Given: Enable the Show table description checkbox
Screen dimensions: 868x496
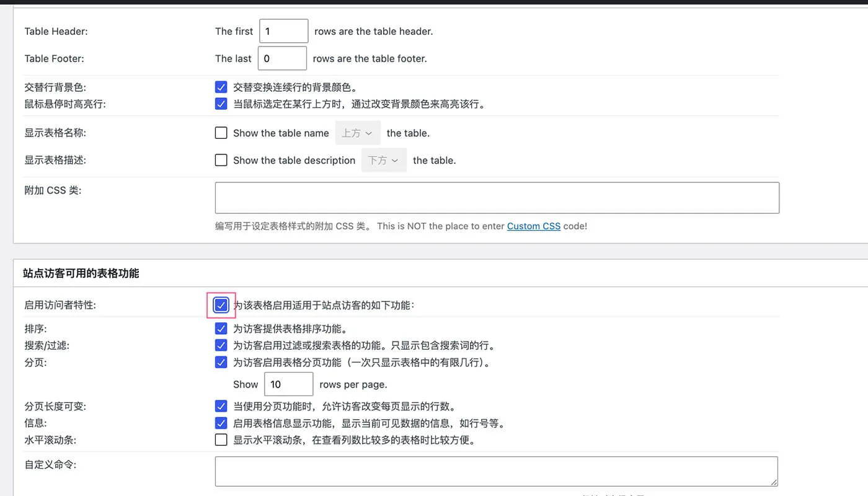Looking at the screenshot, I should tap(221, 160).
